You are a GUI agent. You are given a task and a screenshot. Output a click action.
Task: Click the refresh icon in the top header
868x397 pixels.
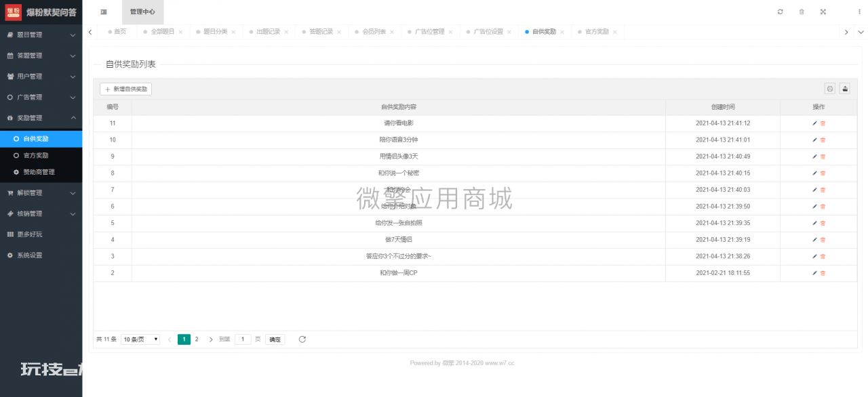781,12
